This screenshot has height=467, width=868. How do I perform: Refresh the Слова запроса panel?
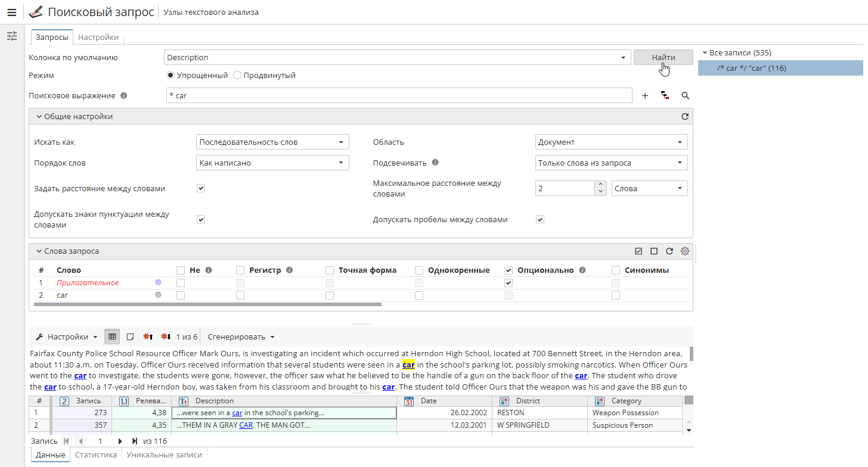pos(669,251)
